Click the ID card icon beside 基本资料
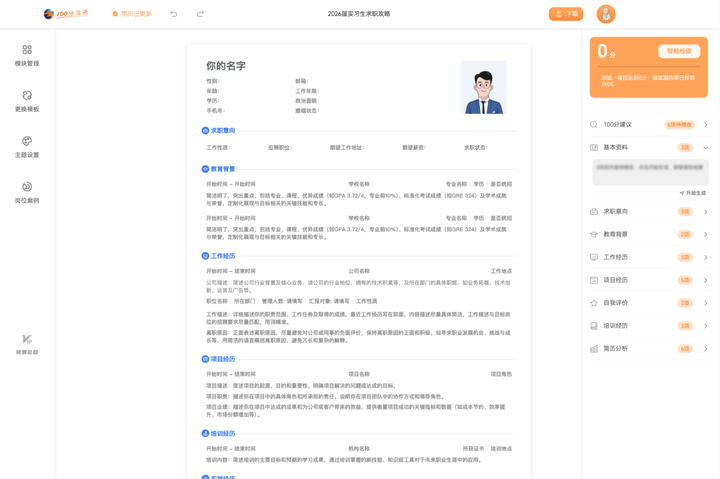The height and width of the screenshot is (479, 720). (x=594, y=147)
